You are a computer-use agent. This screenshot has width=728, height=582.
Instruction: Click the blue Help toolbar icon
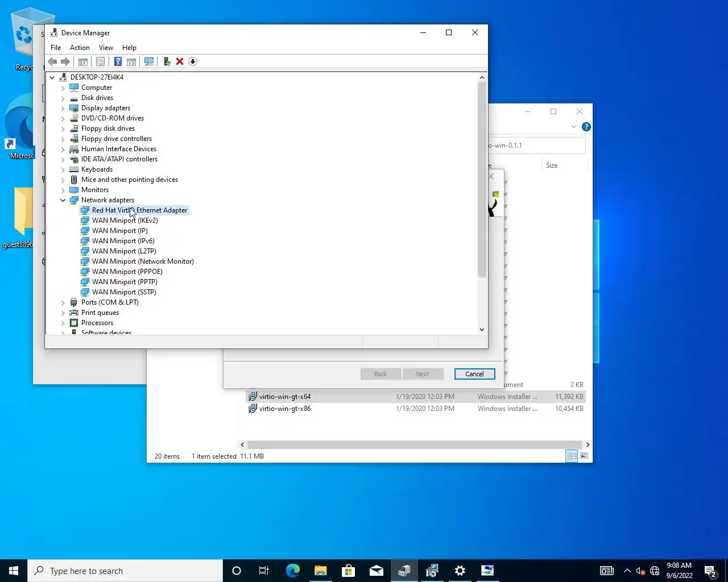tap(118, 61)
